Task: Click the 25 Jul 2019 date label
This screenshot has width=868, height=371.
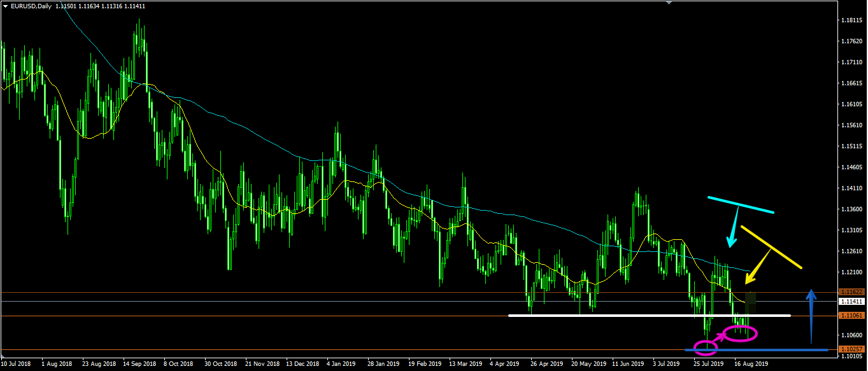Action: [708, 365]
